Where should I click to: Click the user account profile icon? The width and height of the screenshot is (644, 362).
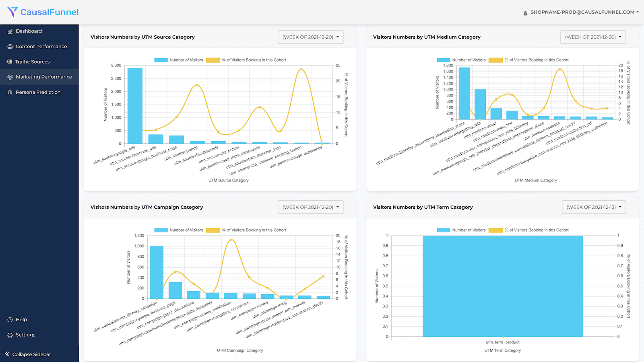tap(525, 12)
